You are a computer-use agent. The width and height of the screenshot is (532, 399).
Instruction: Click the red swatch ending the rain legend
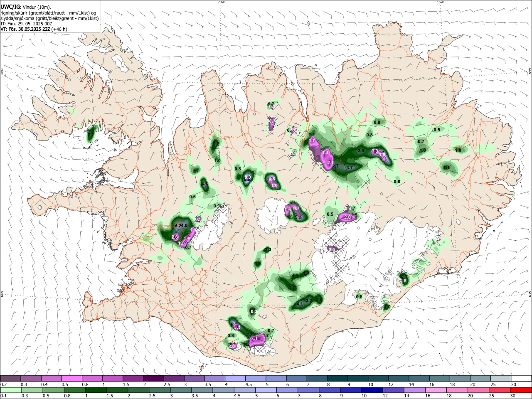pos(521,390)
